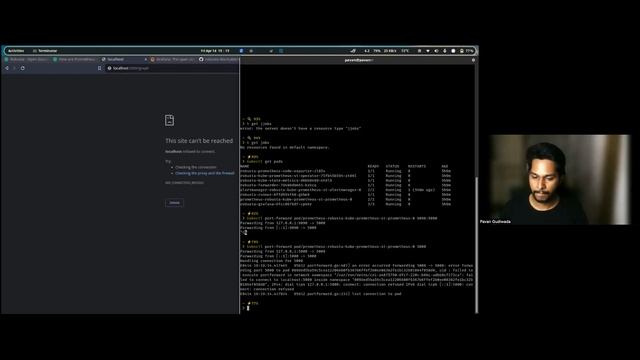Open the volume indicator in top bar

click(x=436, y=51)
